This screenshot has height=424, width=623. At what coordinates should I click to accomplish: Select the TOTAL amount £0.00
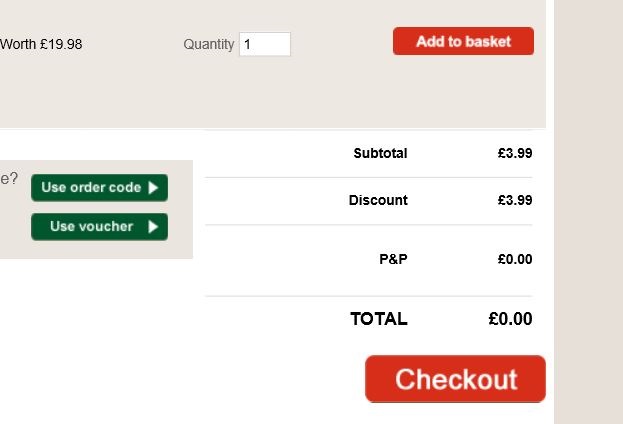510,319
